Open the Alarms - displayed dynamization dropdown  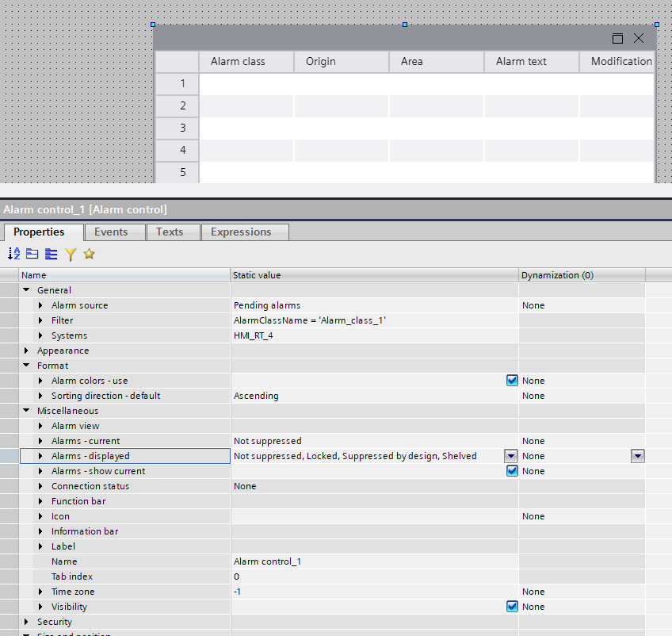click(x=638, y=456)
